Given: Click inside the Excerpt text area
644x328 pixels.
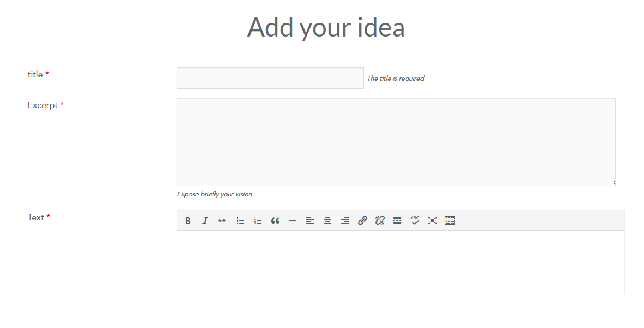Looking at the screenshot, I should [x=396, y=142].
